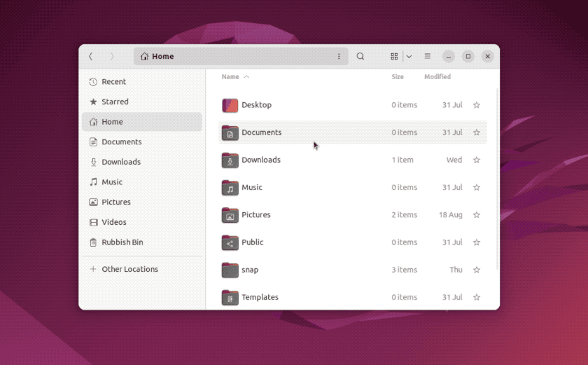Open Music in the sidebar

(x=141, y=182)
